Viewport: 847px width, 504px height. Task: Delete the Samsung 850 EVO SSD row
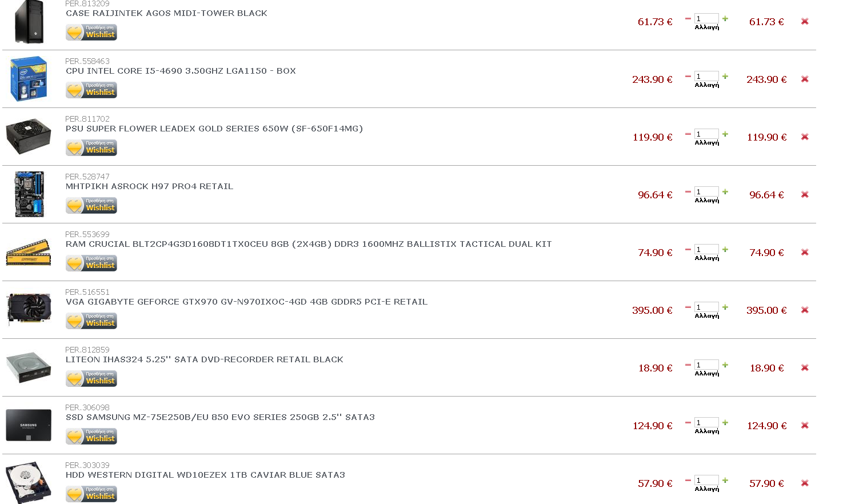[805, 426]
